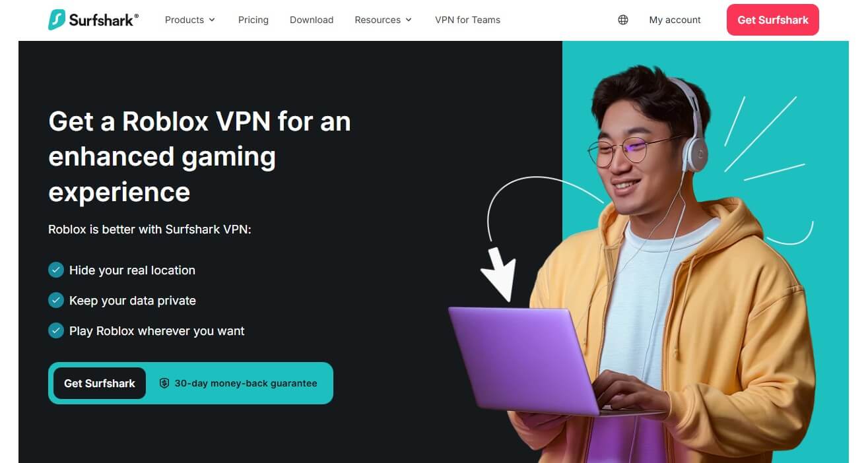Image resolution: width=868 pixels, height=463 pixels.
Task: Click the 30-day money-back guarantee text
Action: (x=246, y=383)
